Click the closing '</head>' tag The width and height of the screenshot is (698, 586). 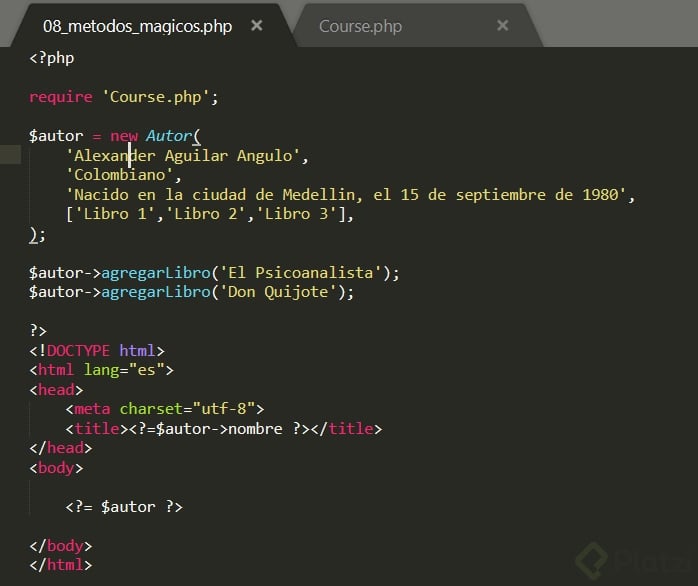coord(61,448)
